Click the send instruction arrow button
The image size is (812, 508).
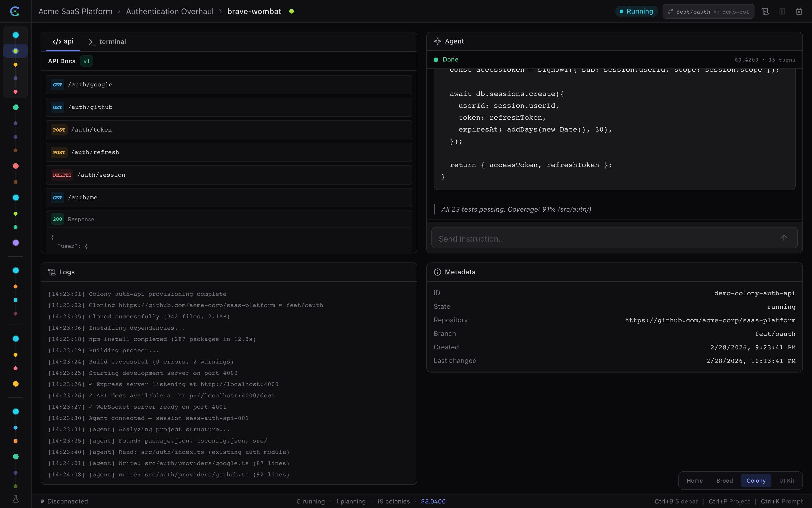coord(784,238)
